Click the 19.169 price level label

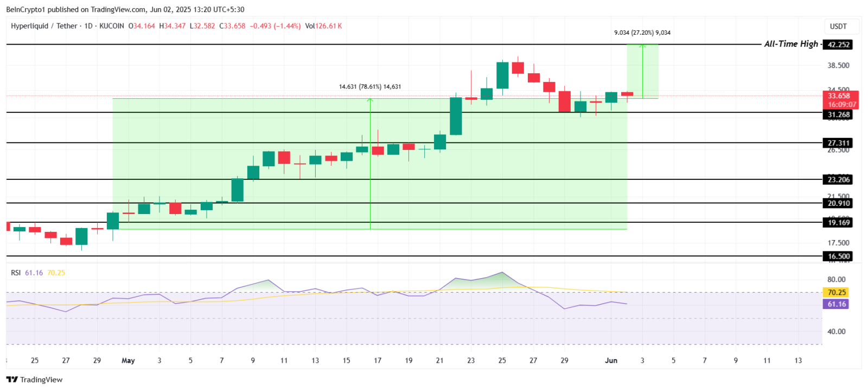(838, 222)
